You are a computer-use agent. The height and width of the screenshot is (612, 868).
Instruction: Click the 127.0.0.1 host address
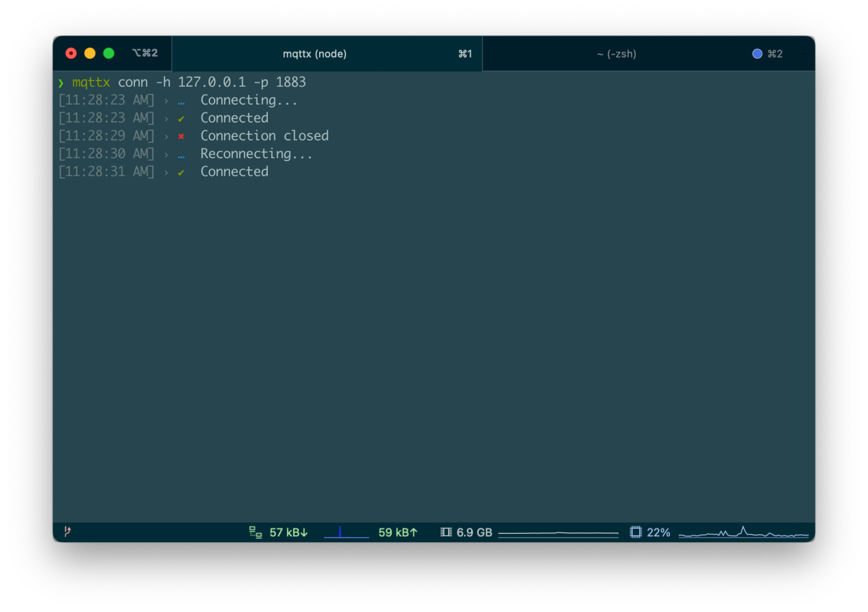pos(211,82)
